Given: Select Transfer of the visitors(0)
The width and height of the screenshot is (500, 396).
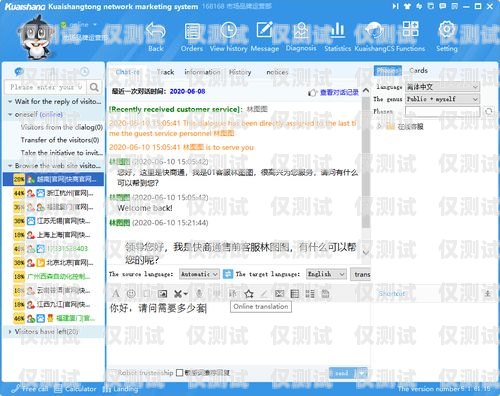Looking at the screenshot, I should (x=60, y=140).
